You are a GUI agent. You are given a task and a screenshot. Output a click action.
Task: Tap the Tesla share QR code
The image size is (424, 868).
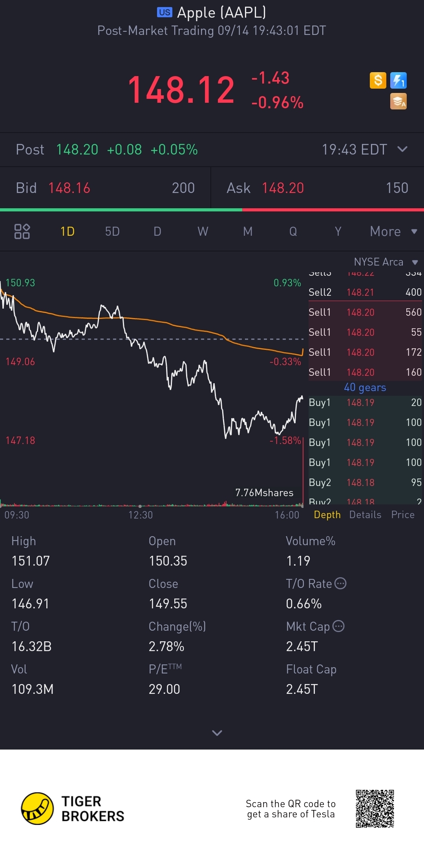point(375,808)
